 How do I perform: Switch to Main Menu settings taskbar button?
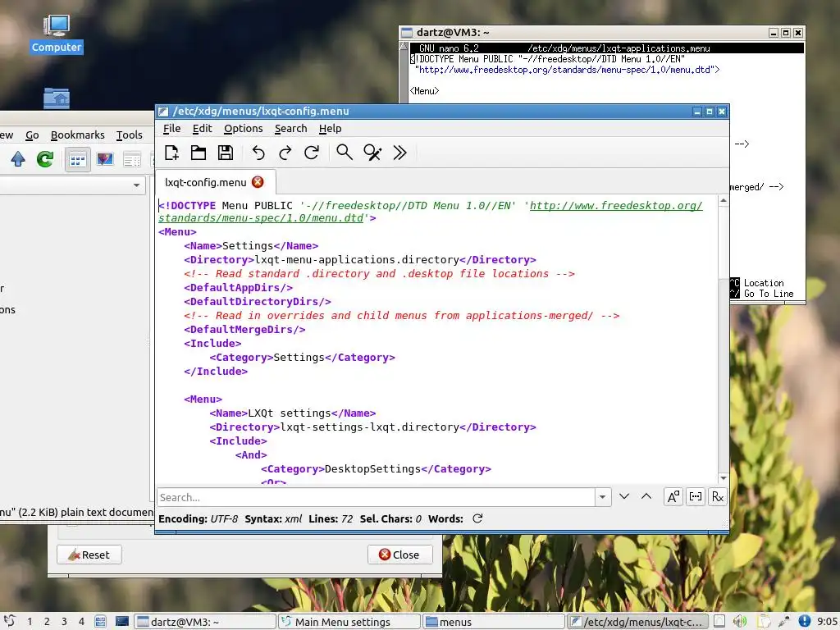point(349,622)
